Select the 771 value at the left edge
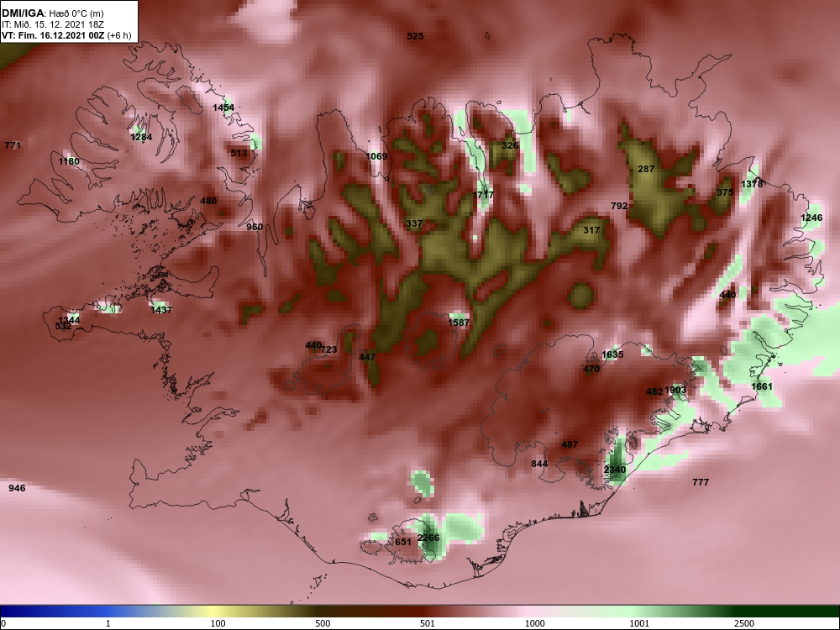Image resolution: width=840 pixels, height=630 pixels. [x=13, y=145]
